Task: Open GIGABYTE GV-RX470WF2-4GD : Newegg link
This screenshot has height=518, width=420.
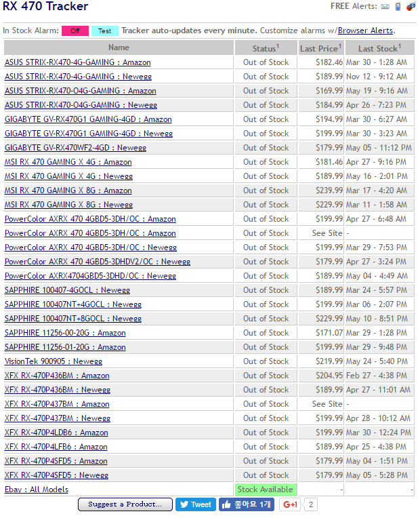Action: click(x=75, y=148)
